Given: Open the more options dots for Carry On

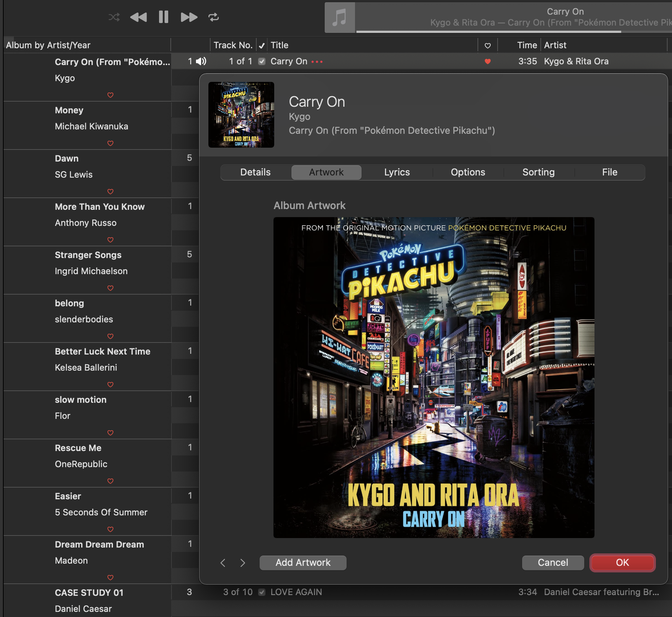Looking at the screenshot, I should [x=317, y=62].
